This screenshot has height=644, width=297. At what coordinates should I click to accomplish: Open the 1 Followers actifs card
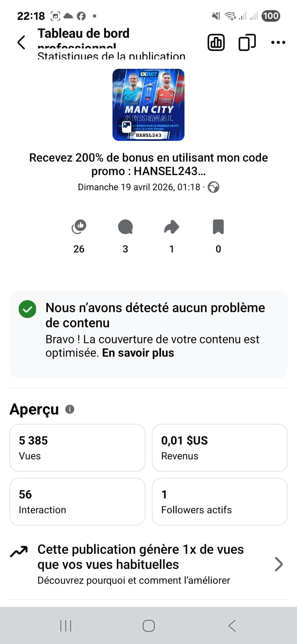point(220,502)
